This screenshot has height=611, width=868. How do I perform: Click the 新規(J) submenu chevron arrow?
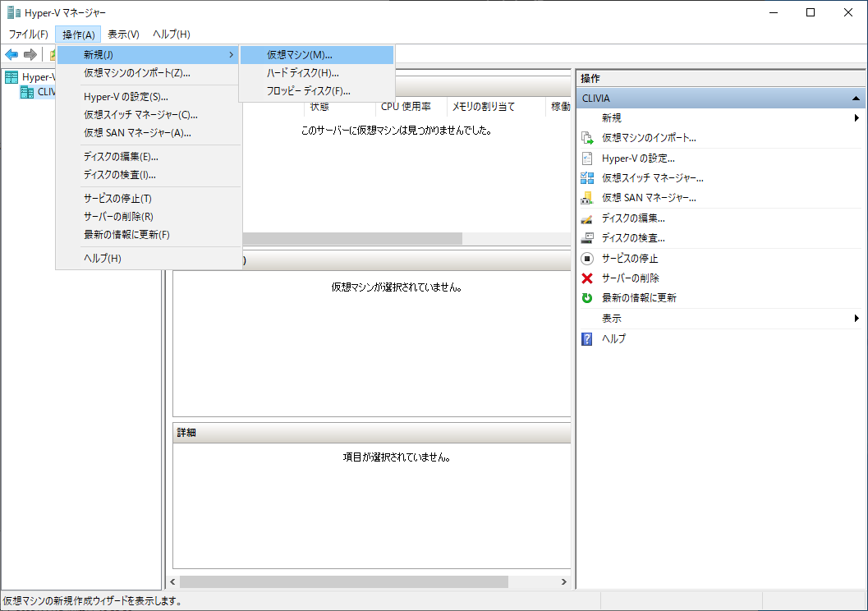(x=232, y=55)
